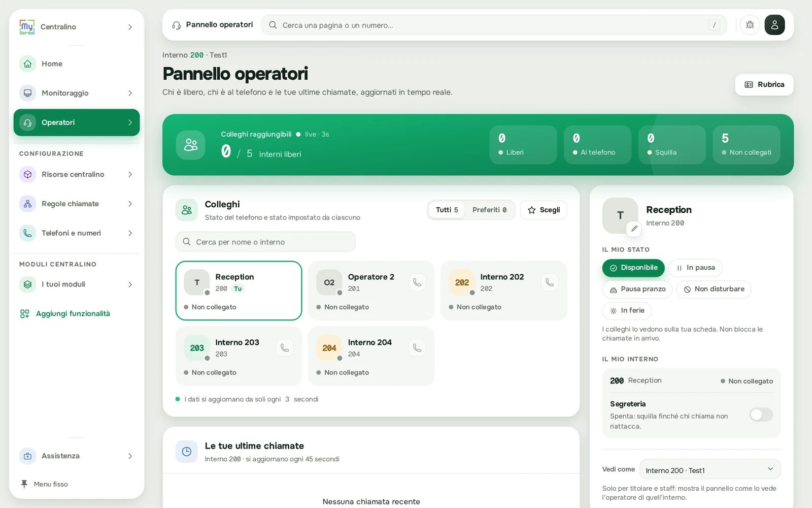Select the Reception 200 colleague card
Screen dimensions: 812x508
point(239,291)
